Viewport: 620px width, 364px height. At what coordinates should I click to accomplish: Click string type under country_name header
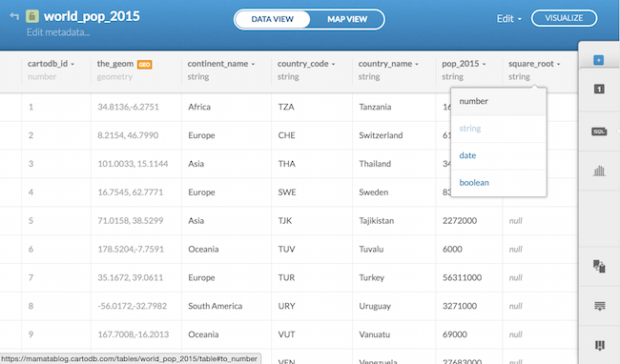pos(369,76)
